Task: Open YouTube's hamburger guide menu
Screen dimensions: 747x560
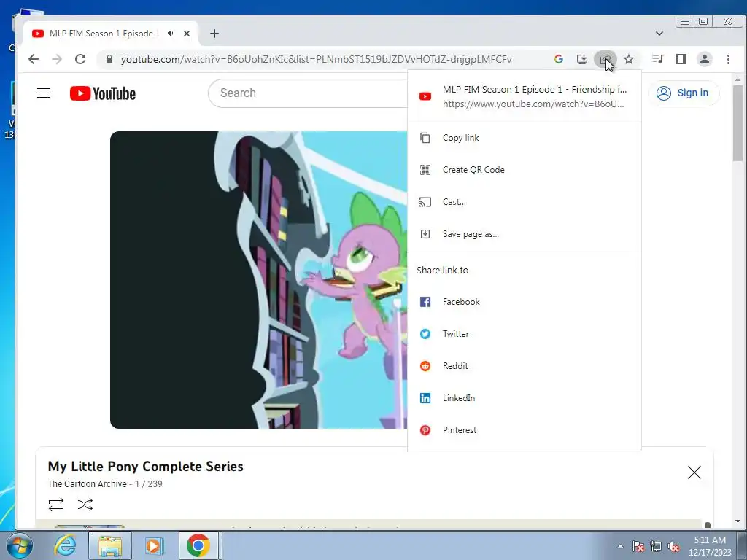Action: [44, 93]
